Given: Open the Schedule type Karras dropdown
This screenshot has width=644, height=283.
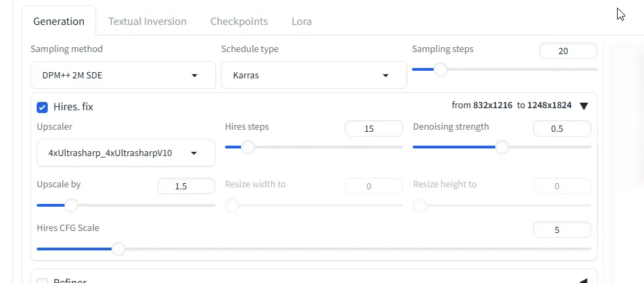Looking at the screenshot, I should click(x=313, y=75).
